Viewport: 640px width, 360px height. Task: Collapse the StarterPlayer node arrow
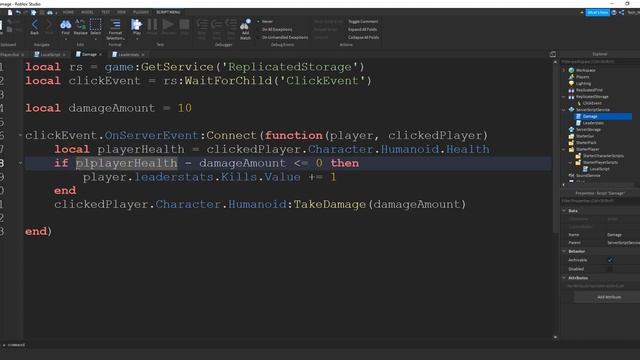pos(564,149)
